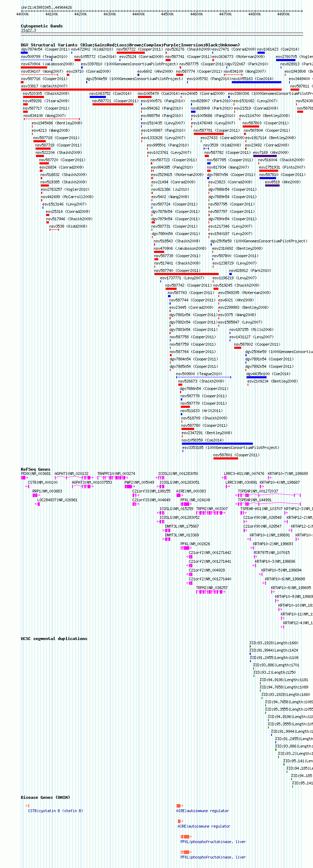
Task: Click the blue bar under nsv1063752 (Coe2014)
Action: pyautogui.click(x=98, y=97)
